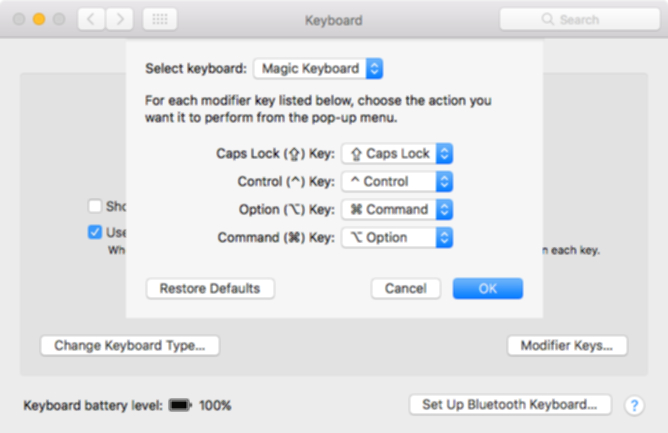The height and width of the screenshot is (433, 668).
Task: Click the back navigation arrow
Action: click(91, 19)
